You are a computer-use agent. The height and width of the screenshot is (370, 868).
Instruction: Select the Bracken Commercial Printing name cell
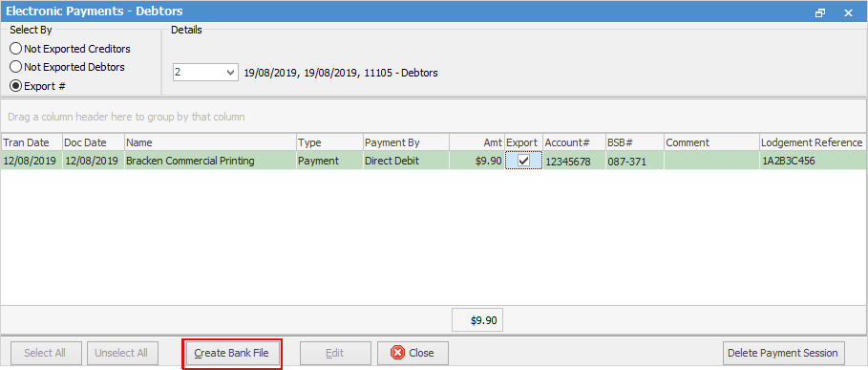[x=210, y=161]
